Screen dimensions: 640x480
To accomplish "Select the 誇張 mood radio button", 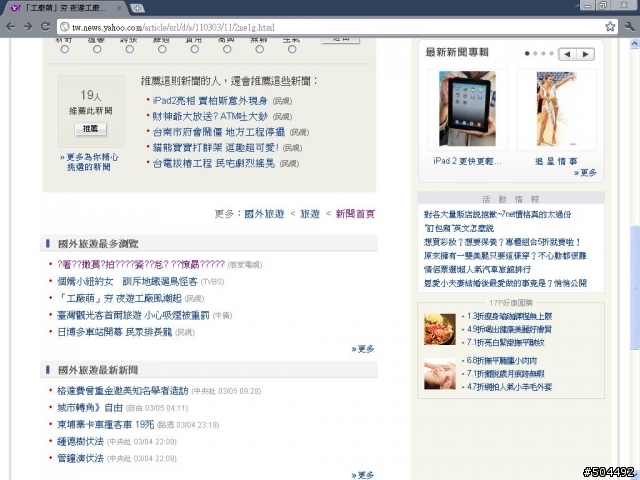I will (x=129, y=49).
